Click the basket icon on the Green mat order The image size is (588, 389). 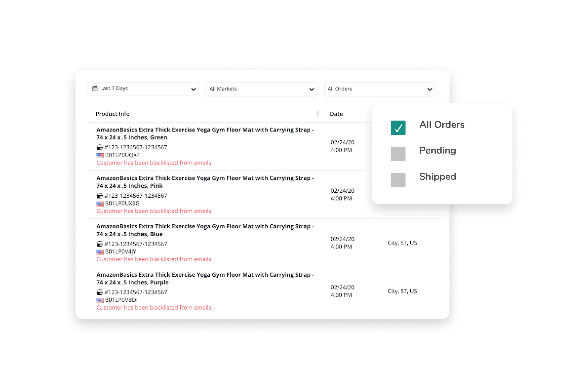[100, 147]
